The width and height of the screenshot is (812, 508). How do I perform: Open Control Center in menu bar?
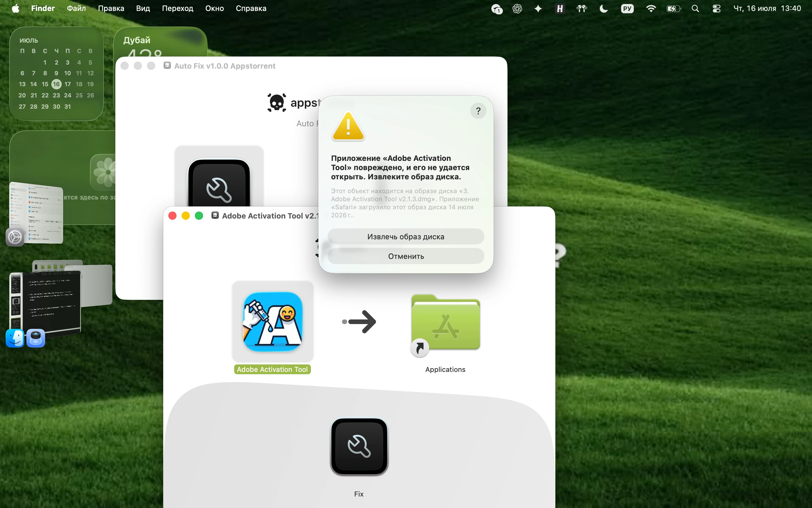click(x=716, y=8)
